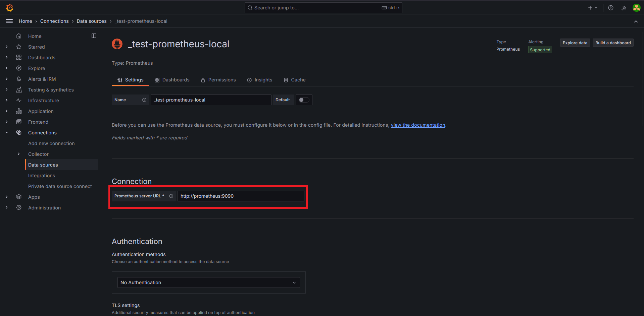Expand the Frontend section chevron
Screen dimensions: 644x316
pos(7,122)
